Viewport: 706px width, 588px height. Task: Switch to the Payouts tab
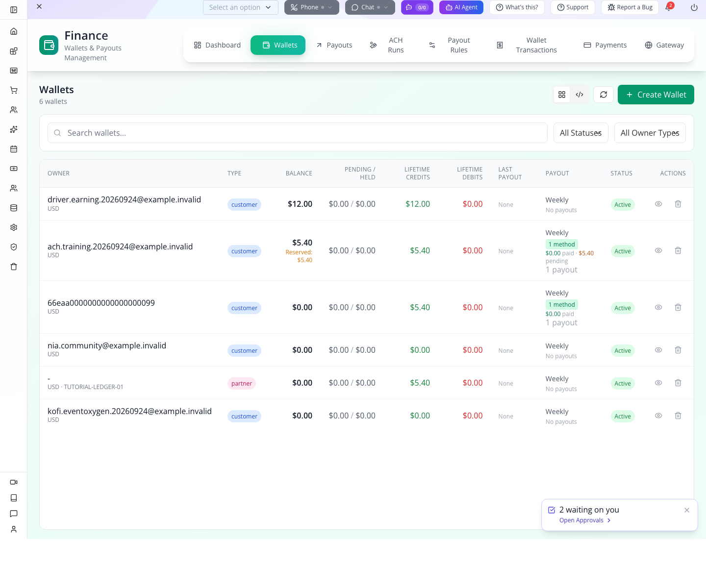(334, 45)
